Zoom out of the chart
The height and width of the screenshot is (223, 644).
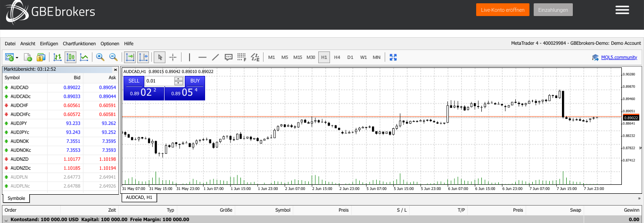[x=113, y=57]
